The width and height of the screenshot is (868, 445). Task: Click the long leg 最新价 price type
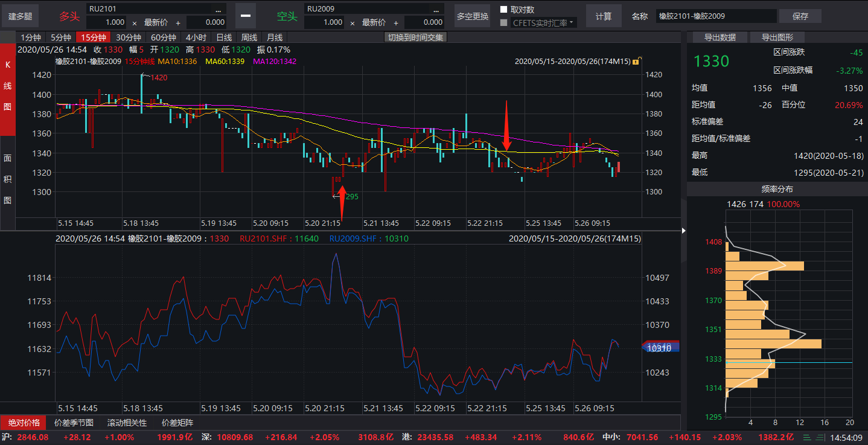[156, 22]
